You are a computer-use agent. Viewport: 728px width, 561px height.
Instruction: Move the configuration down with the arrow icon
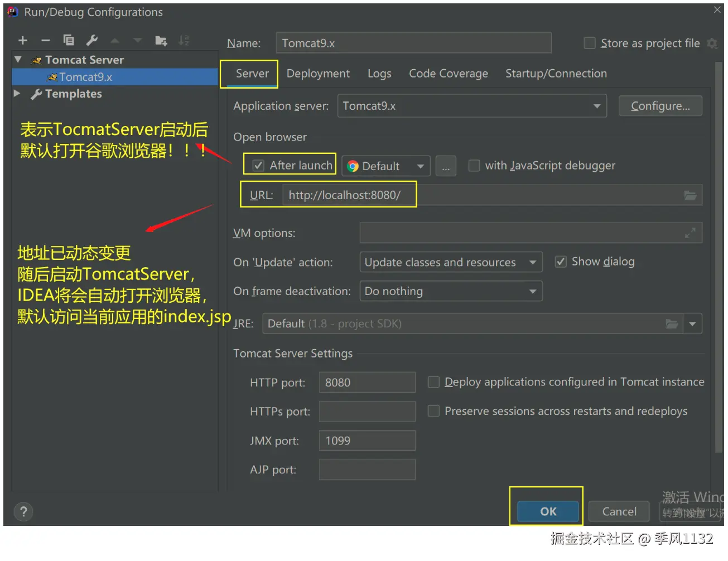[138, 40]
